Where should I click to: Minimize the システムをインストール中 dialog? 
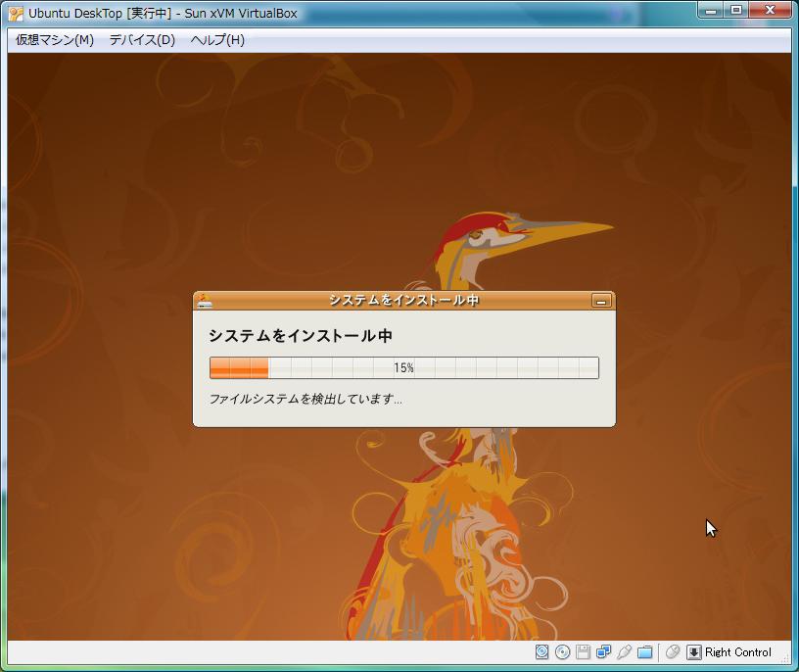point(601,301)
